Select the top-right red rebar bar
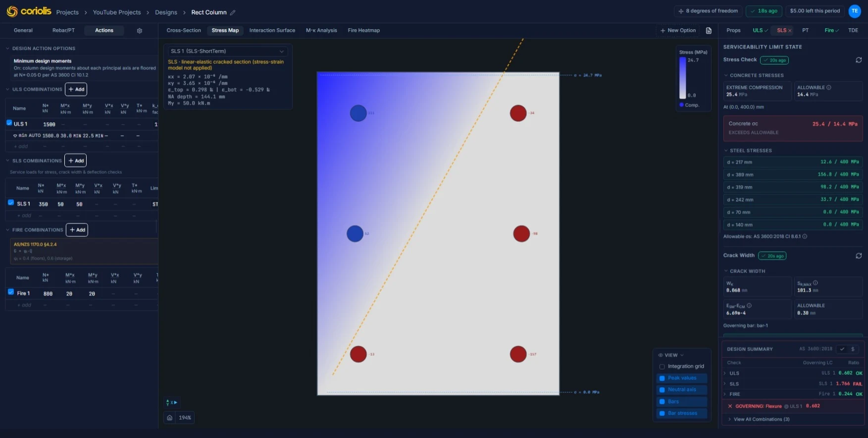Image resolution: width=868 pixels, height=438 pixels. click(518, 113)
